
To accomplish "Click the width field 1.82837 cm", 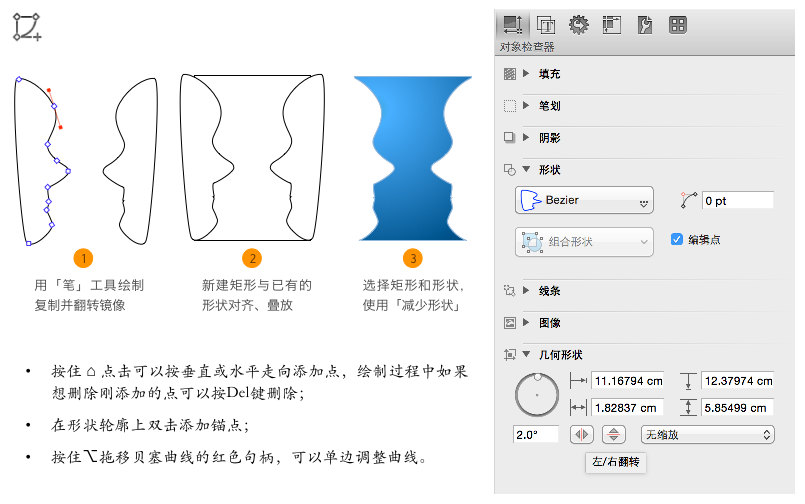I will click(x=627, y=408).
